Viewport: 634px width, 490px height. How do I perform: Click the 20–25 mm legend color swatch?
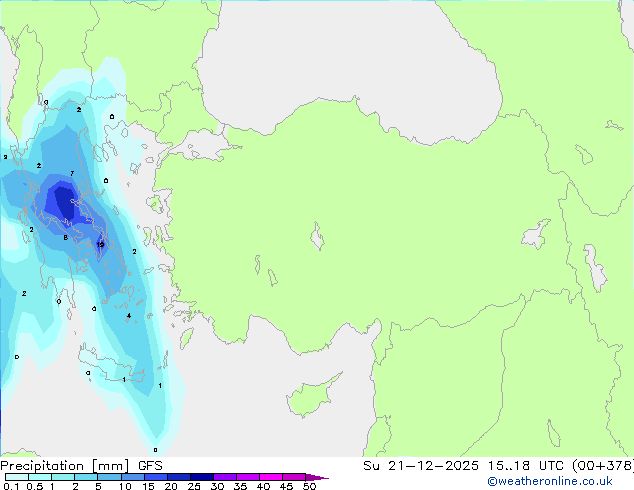[x=178, y=477]
